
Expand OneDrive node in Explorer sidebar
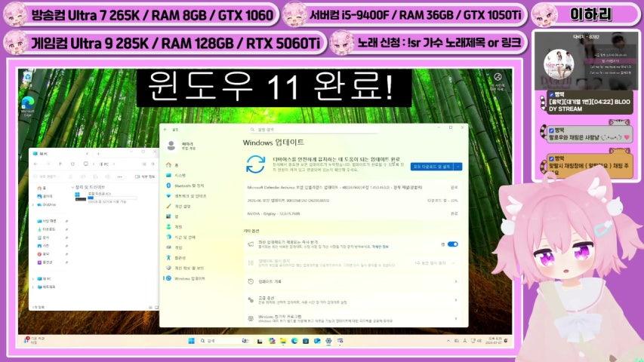click(33, 205)
